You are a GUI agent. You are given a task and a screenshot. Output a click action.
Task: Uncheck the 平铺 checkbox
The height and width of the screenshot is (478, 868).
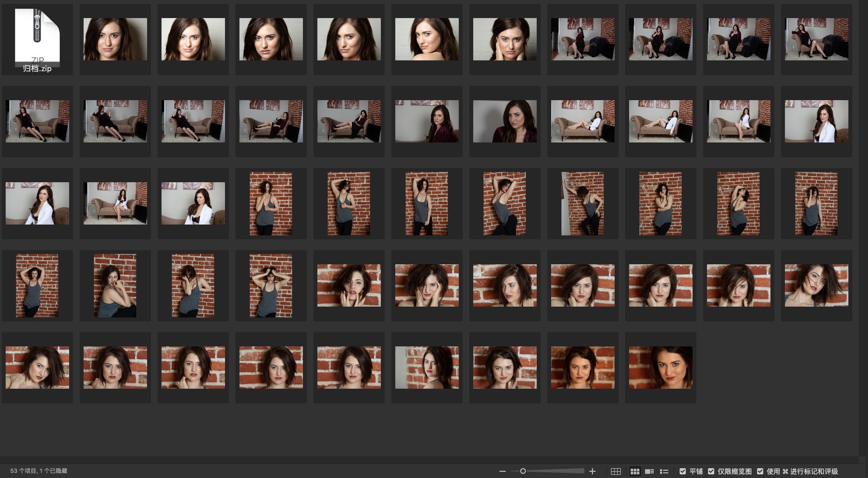683,471
